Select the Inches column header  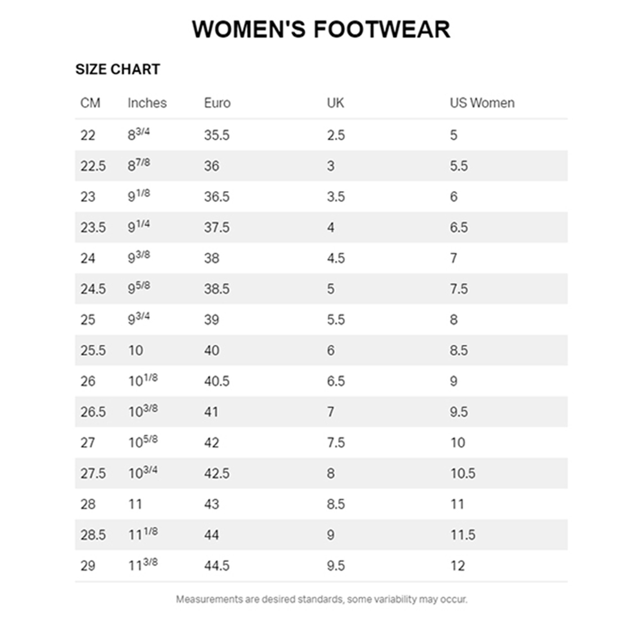147,103
